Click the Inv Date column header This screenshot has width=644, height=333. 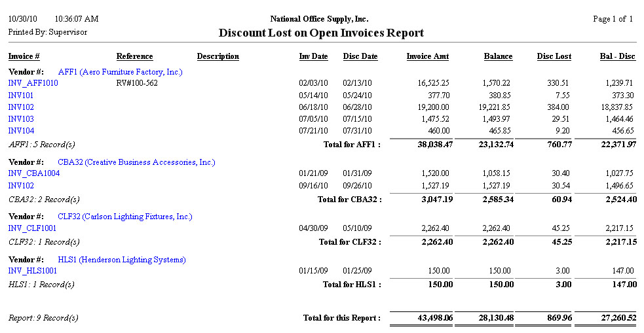pyautogui.click(x=313, y=56)
